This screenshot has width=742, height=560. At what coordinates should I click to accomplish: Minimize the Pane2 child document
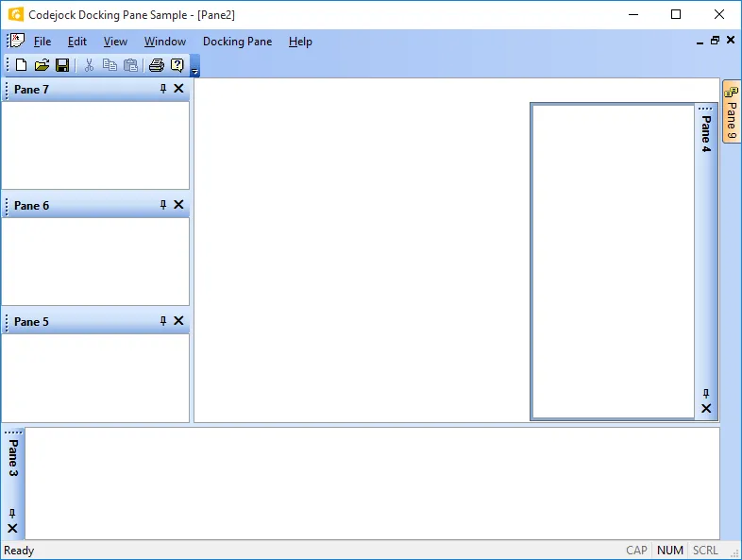[700, 42]
